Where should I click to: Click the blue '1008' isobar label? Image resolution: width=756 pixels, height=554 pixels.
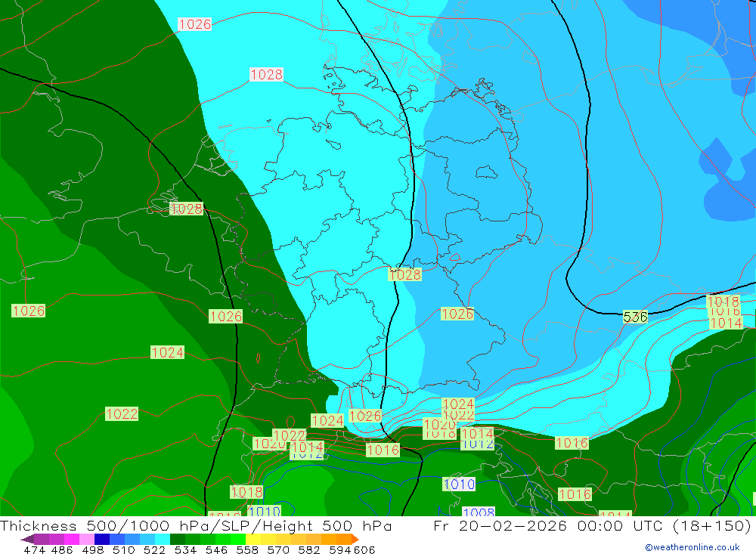(x=479, y=512)
